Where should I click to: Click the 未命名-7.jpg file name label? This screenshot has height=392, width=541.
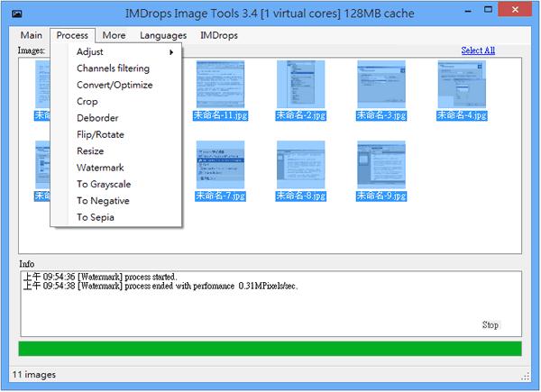pyautogui.click(x=220, y=196)
